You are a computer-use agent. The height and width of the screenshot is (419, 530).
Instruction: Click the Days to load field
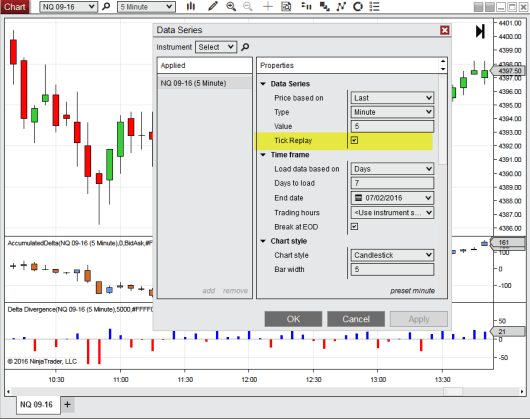click(x=392, y=183)
